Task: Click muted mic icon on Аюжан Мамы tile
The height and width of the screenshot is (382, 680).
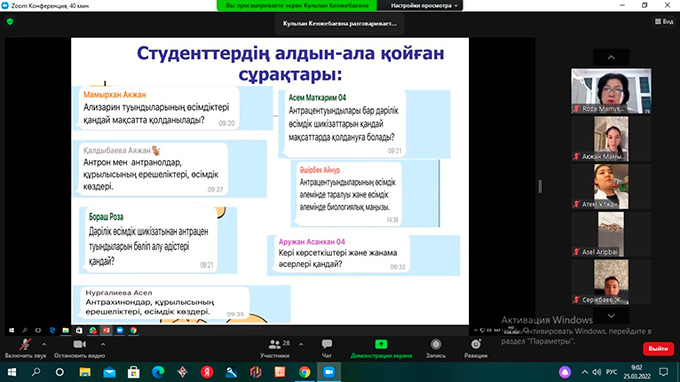Action: (576, 157)
